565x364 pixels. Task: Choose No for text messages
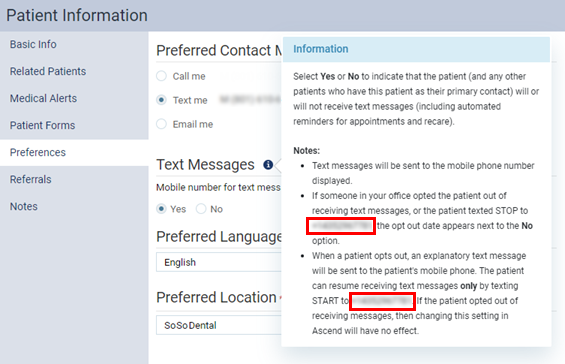201,209
